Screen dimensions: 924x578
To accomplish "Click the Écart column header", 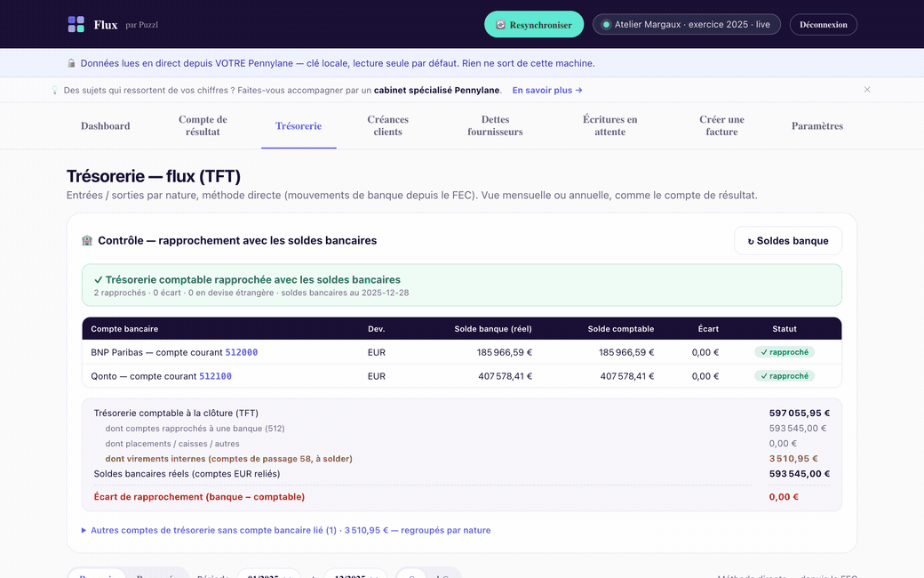I will [708, 328].
